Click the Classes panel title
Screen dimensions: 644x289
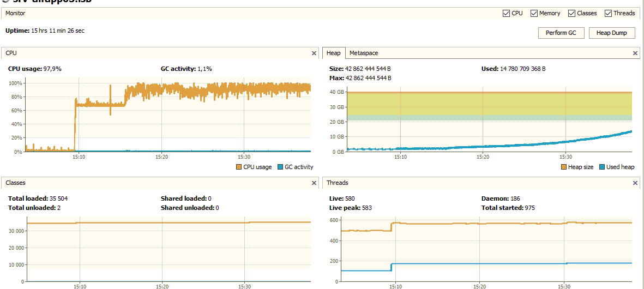[x=16, y=183]
